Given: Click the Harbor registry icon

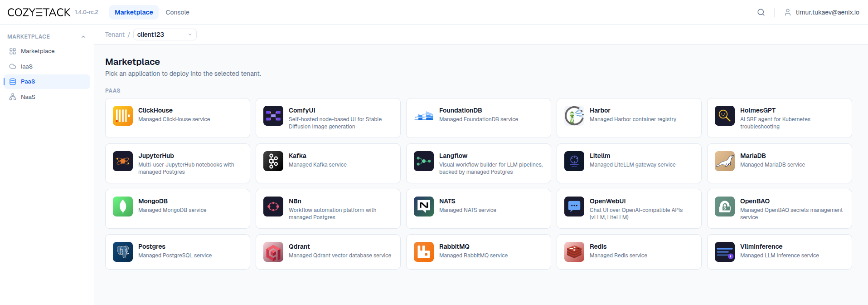Looking at the screenshot, I should (x=574, y=116).
